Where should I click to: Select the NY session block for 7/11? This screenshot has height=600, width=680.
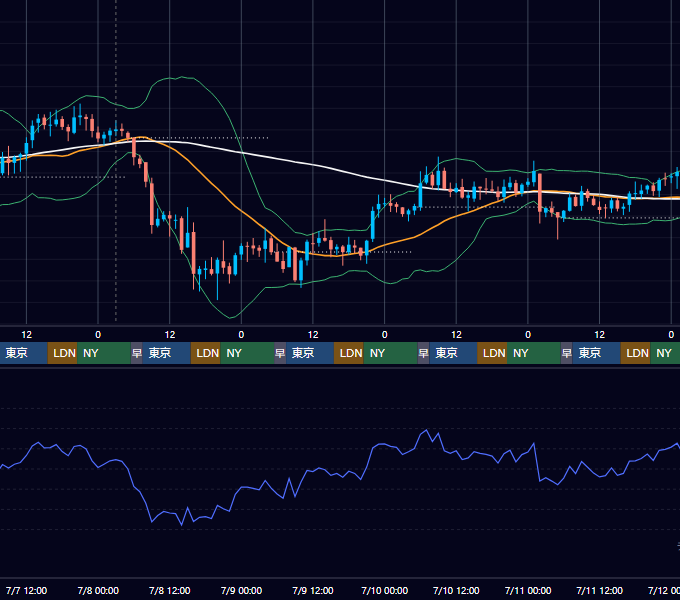coord(665,353)
